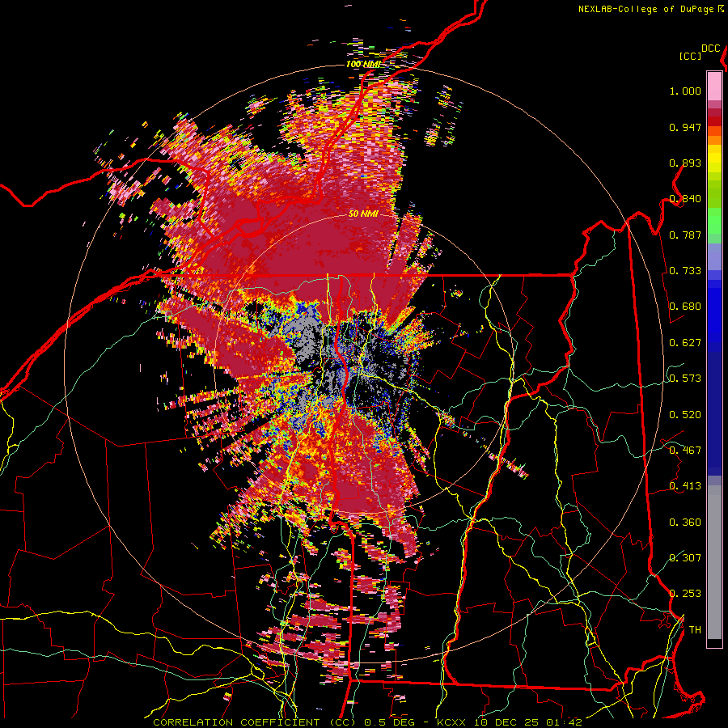Select the 0.520 scale value
Image resolution: width=728 pixels, height=728 pixels.
685,415
